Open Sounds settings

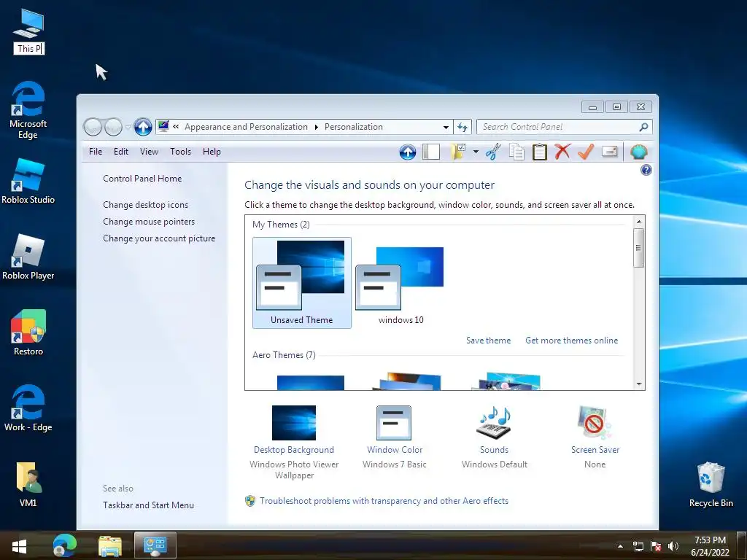[x=494, y=437]
